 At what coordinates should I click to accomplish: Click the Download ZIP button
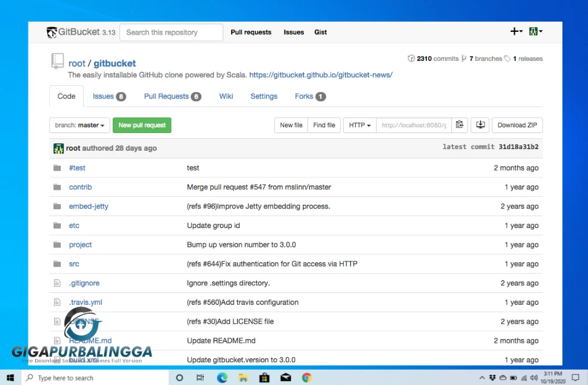(517, 125)
